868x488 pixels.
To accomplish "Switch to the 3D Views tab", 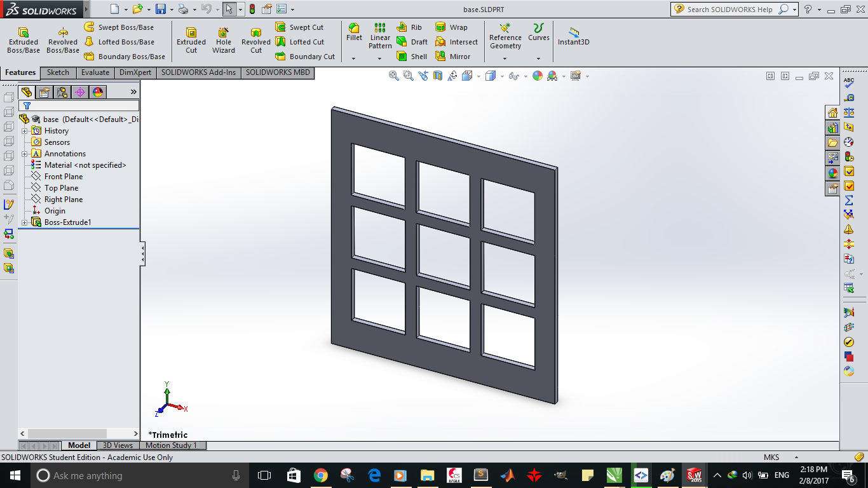I will [118, 445].
